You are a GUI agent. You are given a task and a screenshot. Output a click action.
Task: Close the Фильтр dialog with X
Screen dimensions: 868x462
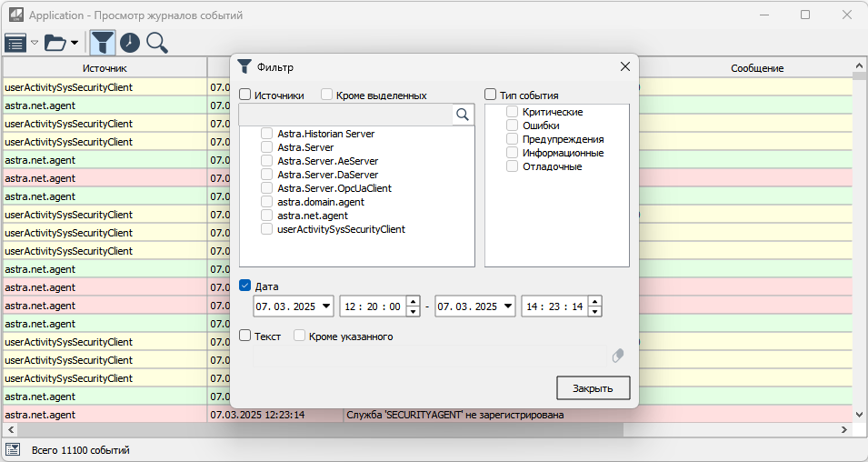pyautogui.click(x=625, y=66)
